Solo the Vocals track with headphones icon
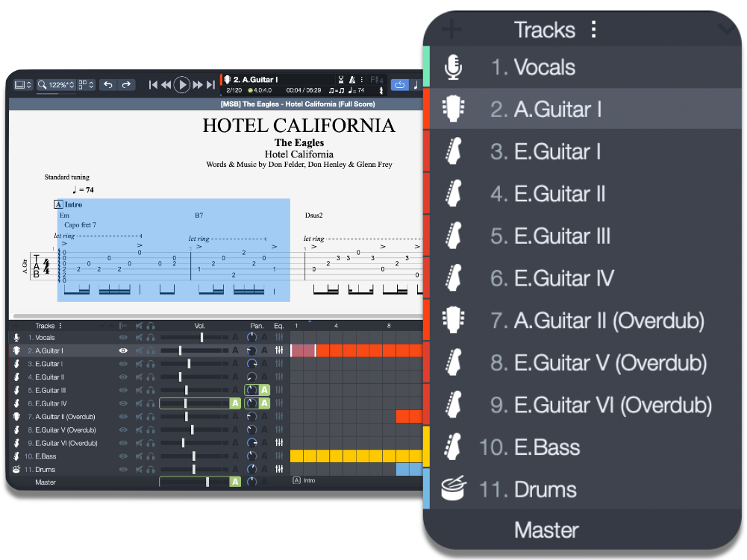 [151, 338]
